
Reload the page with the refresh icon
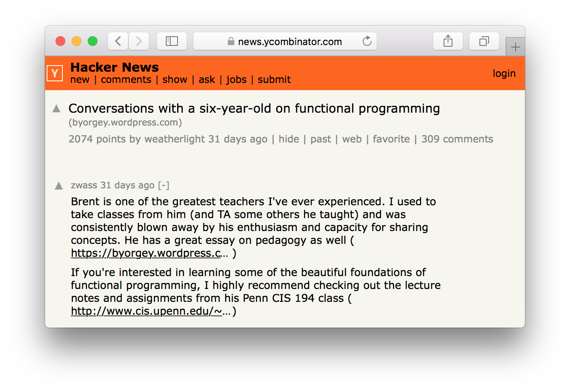pyautogui.click(x=367, y=41)
